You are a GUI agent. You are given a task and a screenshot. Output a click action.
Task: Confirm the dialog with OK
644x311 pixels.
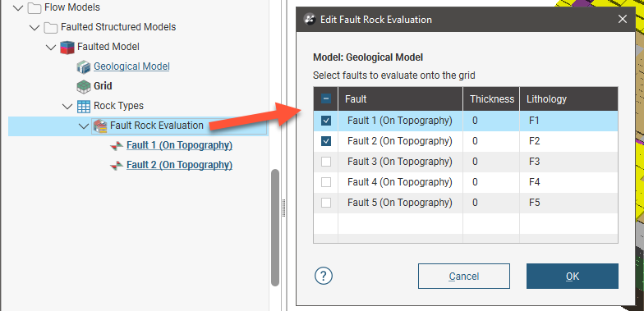point(572,276)
